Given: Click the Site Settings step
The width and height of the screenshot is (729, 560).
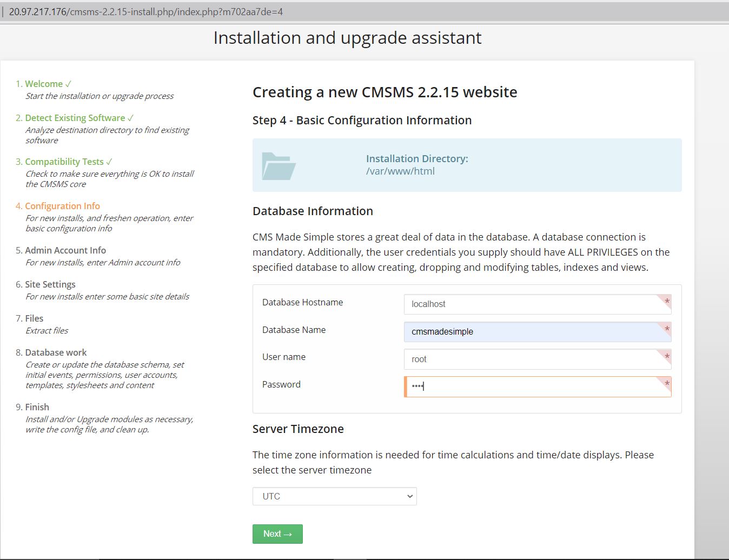Looking at the screenshot, I should tap(50, 284).
